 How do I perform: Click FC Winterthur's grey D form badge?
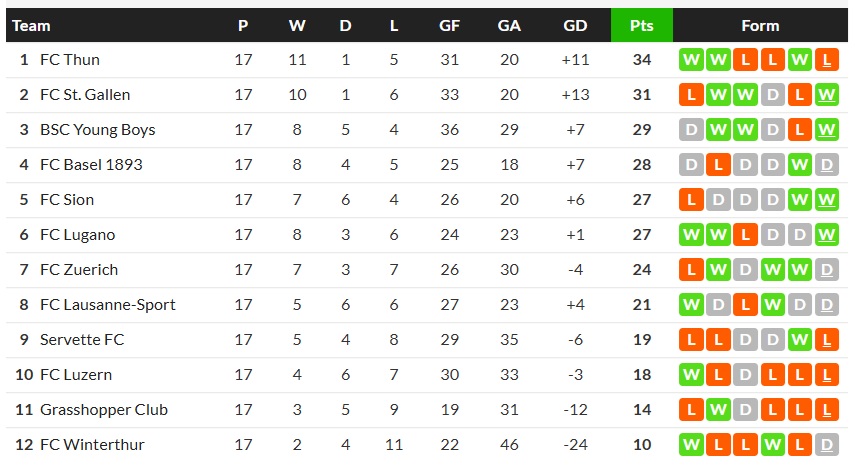click(827, 445)
